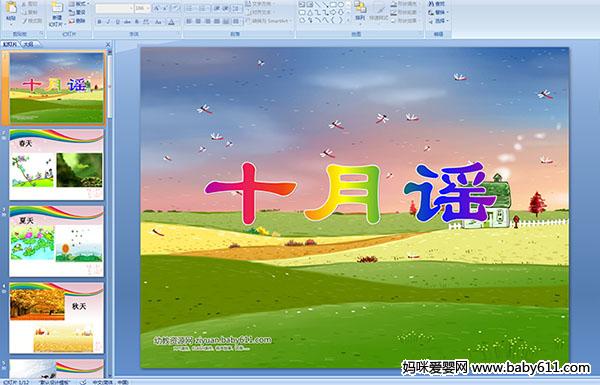Click the Format Painter icon
The image size is (600, 385).
tap(32, 21)
